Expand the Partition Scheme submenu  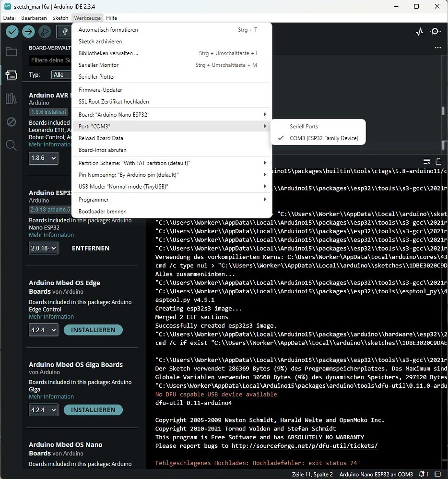[134, 163]
